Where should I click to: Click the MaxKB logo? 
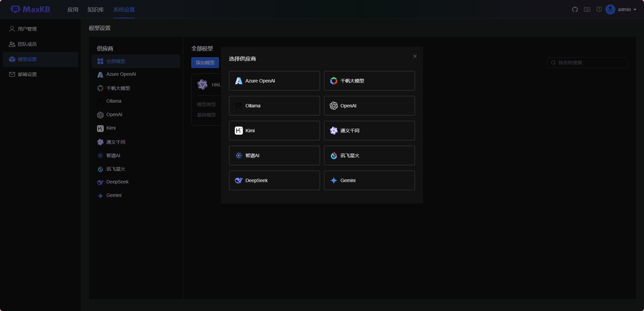click(x=30, y=9)
